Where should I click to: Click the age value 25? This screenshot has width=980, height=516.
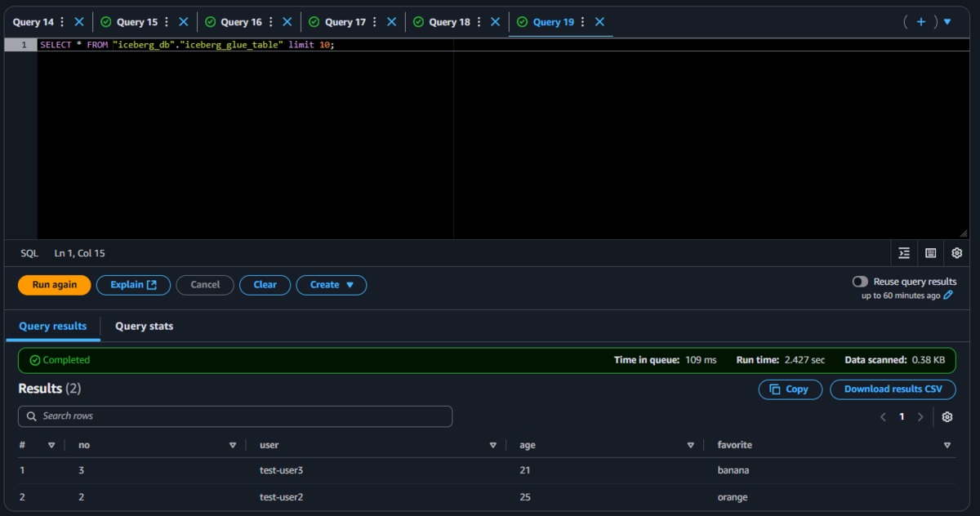525,497
